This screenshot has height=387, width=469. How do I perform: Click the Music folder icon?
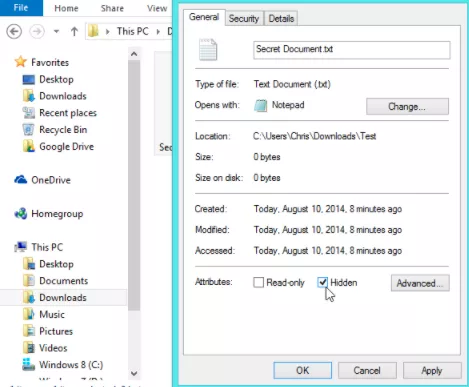tap(29, 314)
